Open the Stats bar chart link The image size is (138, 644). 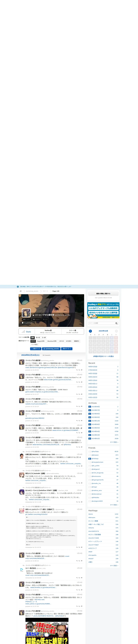(x=26, y=332)
